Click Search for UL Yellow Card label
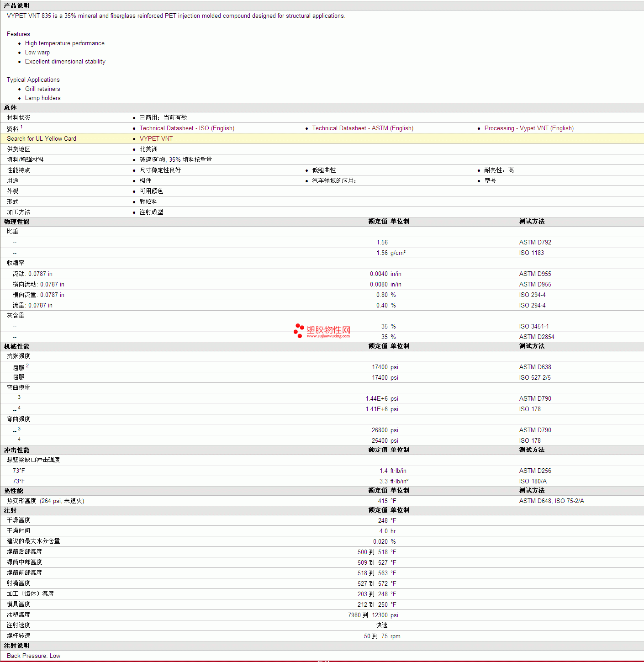The height and width of the screenshot is (662, 644). click(42, 139)
